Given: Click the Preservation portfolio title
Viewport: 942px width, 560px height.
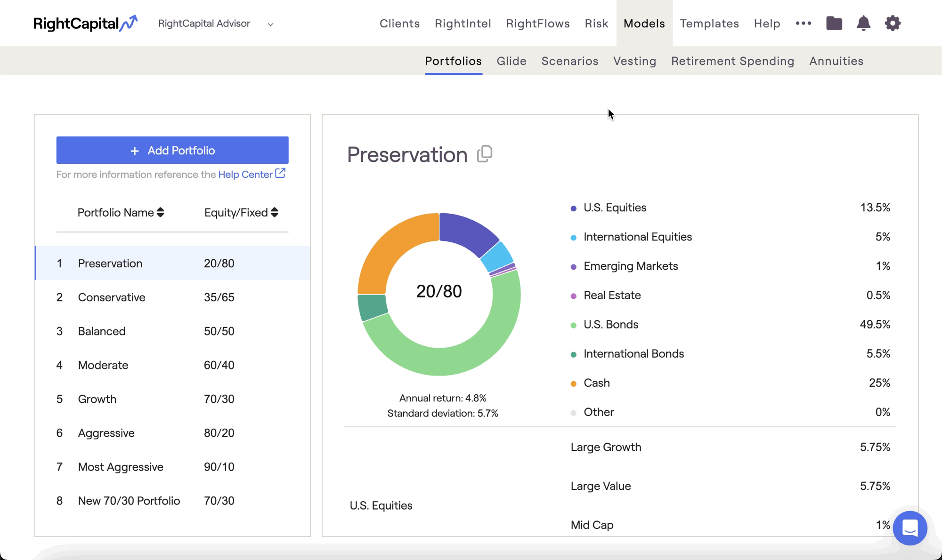Looking at the screenshot, I should (407, 154).
